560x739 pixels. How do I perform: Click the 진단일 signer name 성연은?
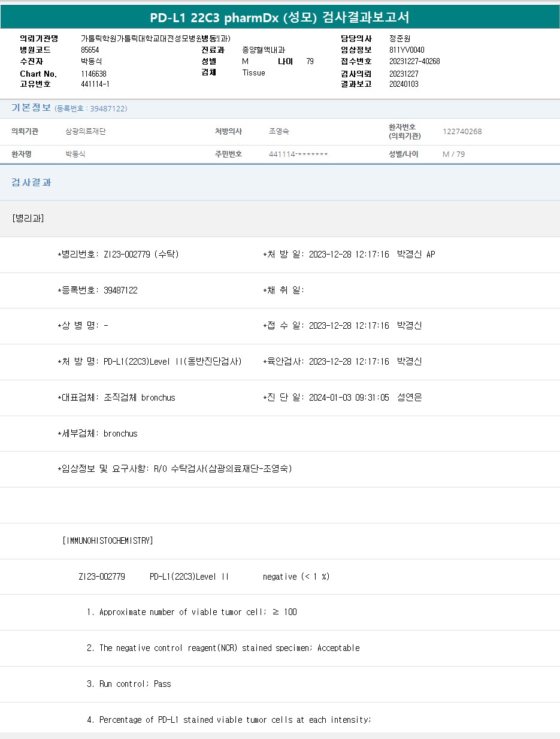[x=409, y=397]
